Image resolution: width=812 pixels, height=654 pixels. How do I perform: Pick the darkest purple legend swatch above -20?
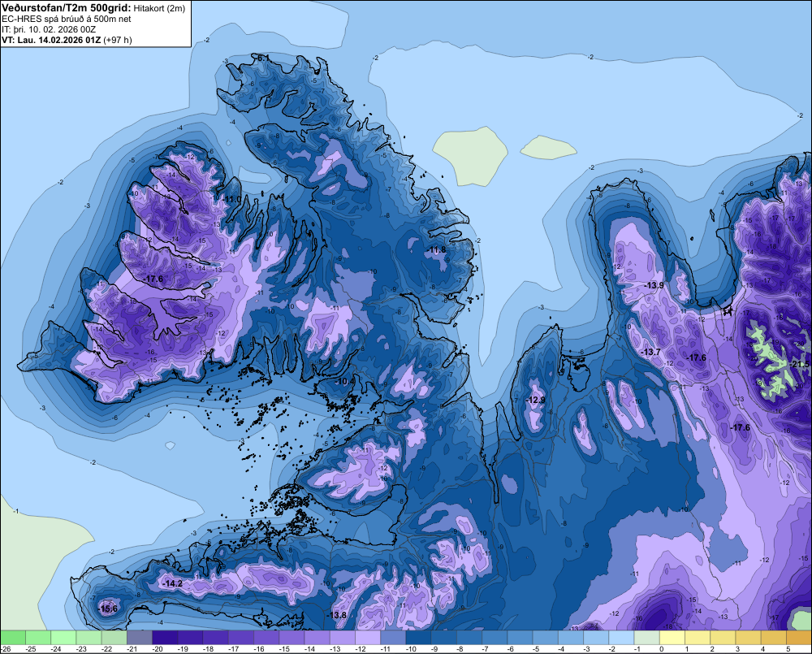165,638
